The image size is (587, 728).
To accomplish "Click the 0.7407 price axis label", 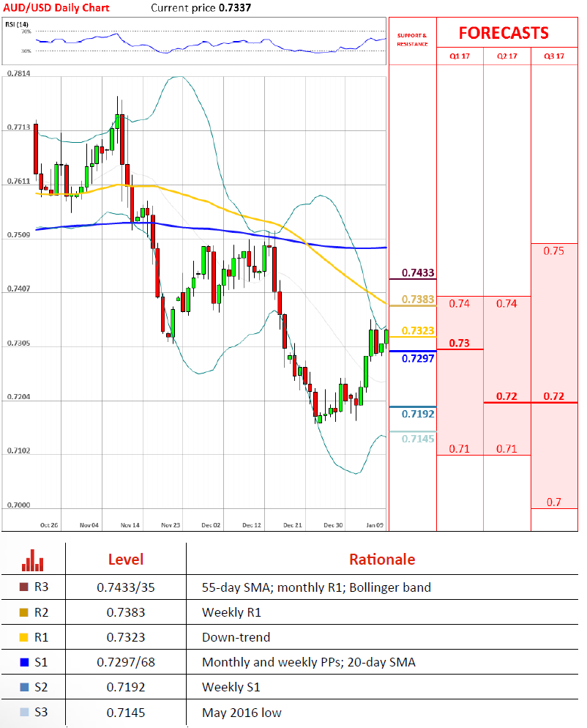I will click(x=18, y=289).
